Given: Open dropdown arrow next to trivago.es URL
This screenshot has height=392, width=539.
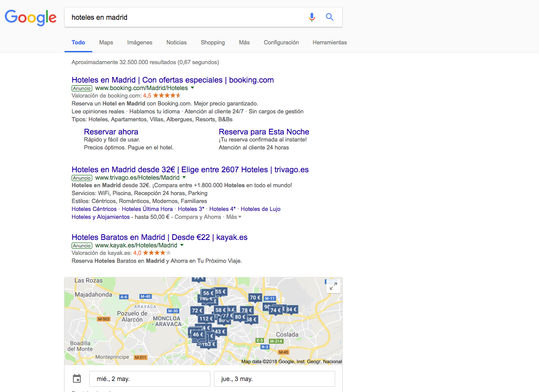Looking at the screenshot, I should [184, 178].
